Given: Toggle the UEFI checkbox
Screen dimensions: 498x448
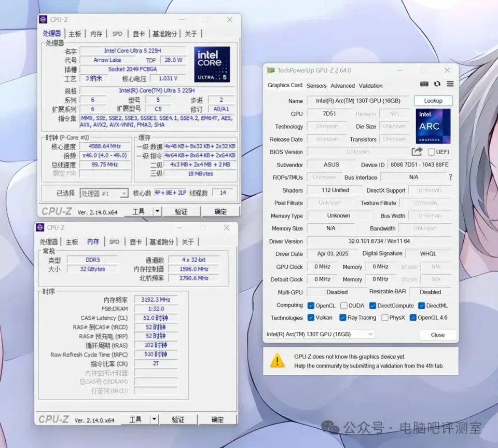Looking at the screenshot, I should pos(431,152).
